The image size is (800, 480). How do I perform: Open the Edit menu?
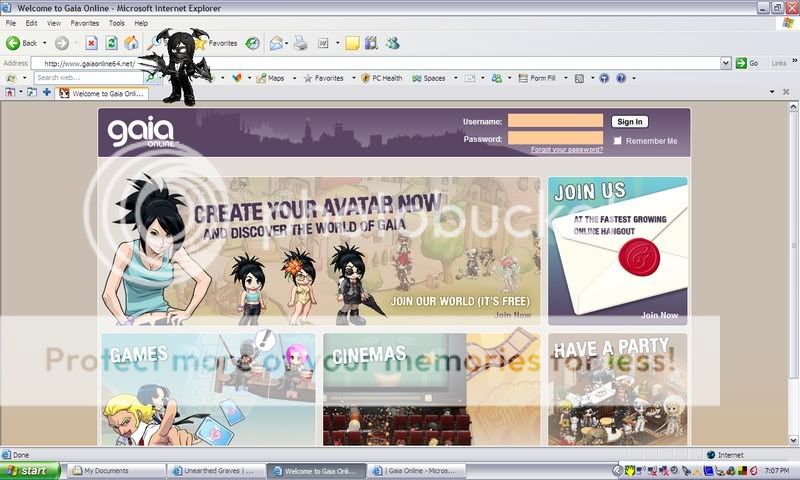tap(32, 23)
